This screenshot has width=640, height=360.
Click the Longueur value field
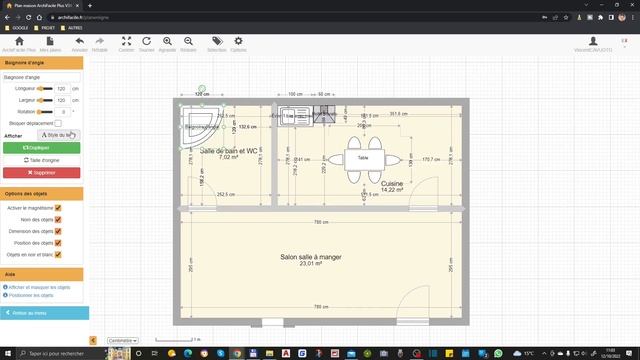click(x=62, y=89)
